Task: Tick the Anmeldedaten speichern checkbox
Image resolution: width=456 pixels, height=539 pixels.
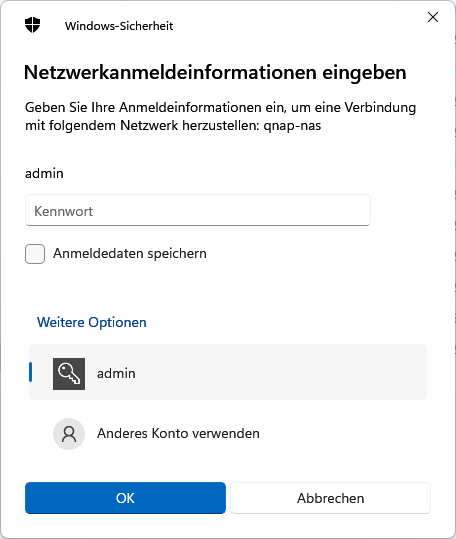Action: (35, 254)
